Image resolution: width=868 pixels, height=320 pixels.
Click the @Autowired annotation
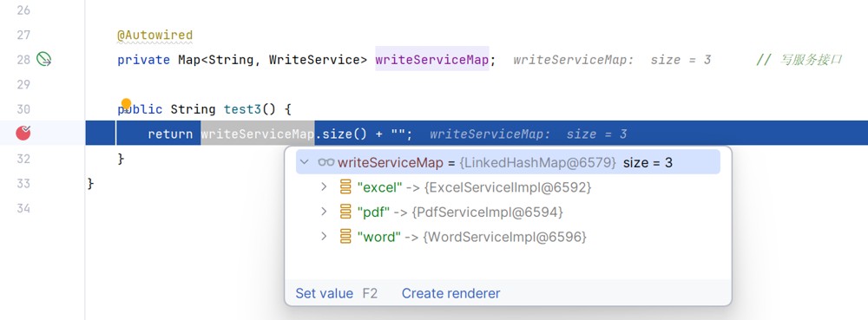155,36
